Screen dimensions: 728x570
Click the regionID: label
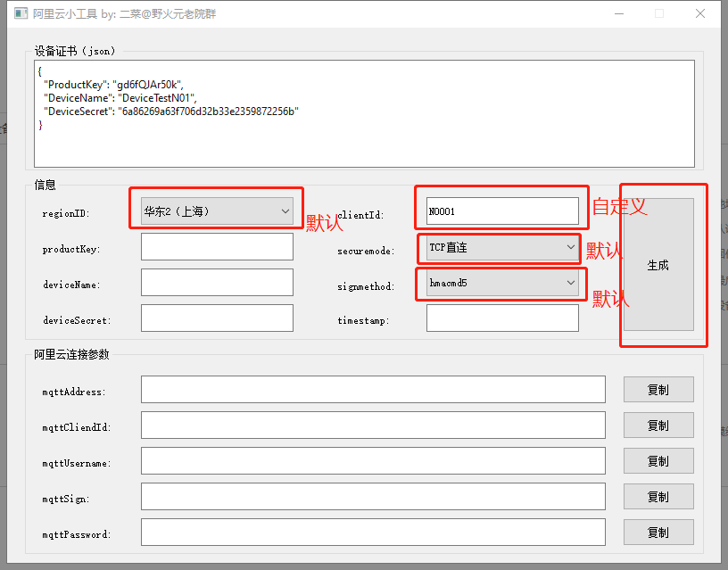[66, 213]
